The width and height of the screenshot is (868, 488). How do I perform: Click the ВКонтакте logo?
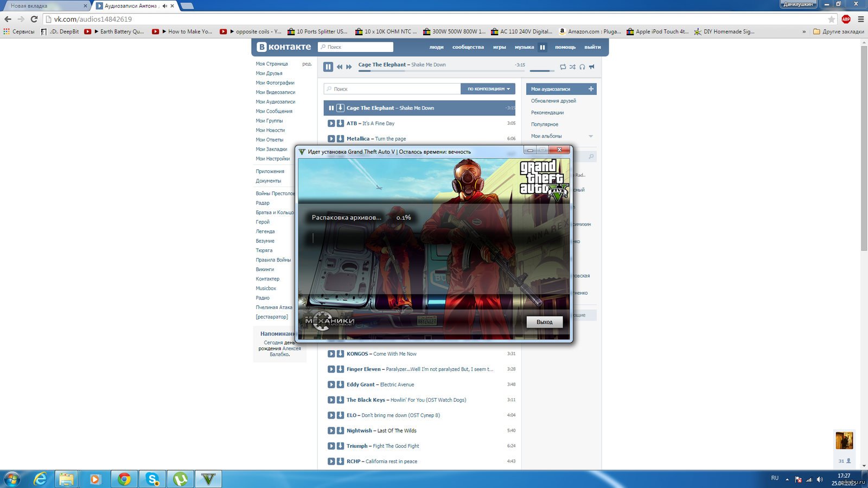pyautogui.click(x=284, y=47)
